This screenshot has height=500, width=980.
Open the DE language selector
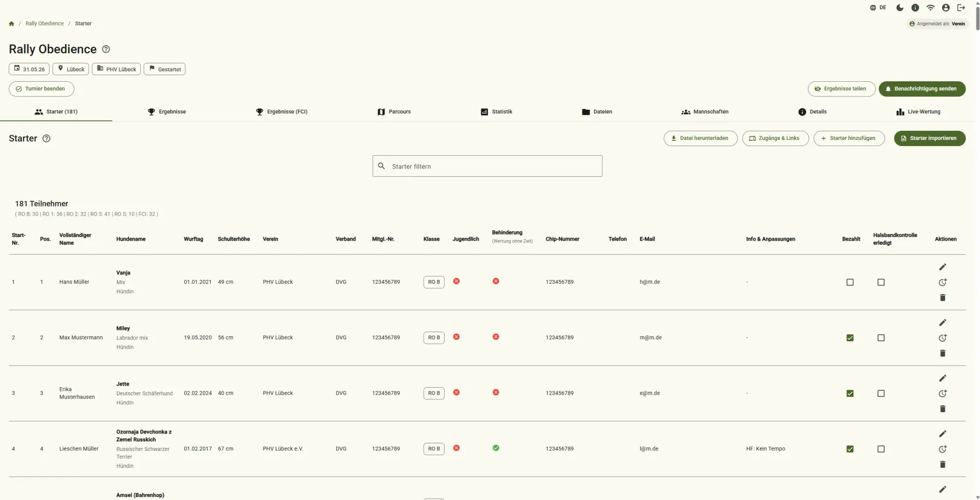click(x=878, y=8)
